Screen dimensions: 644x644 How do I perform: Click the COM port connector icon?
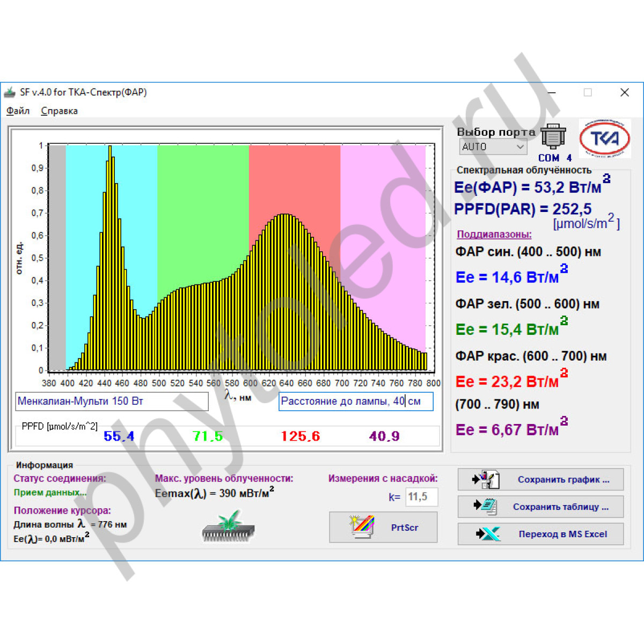tap(553, 136)
